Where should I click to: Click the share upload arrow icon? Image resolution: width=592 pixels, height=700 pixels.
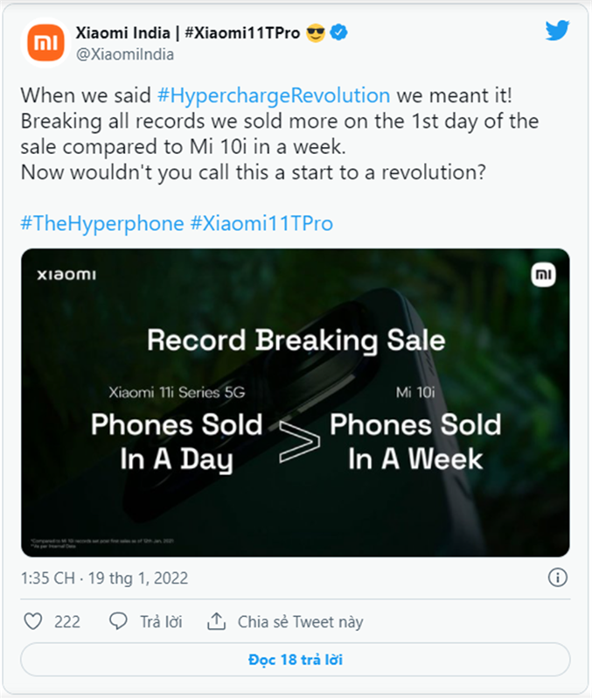216,622
